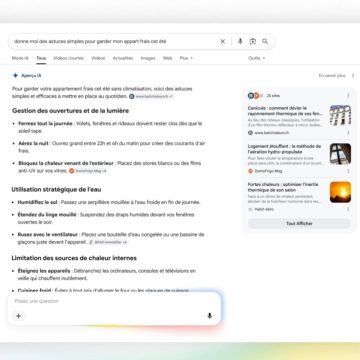Viewport: 360px width, 360px height.
Task: Click the Aperçu IA sparkle icon
Action: coord(15,76)
